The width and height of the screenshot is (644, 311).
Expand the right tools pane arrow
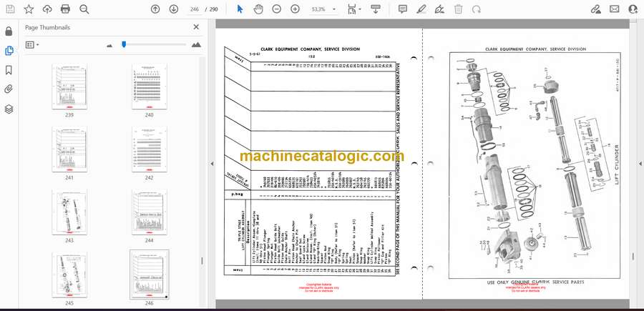point(640,164)
